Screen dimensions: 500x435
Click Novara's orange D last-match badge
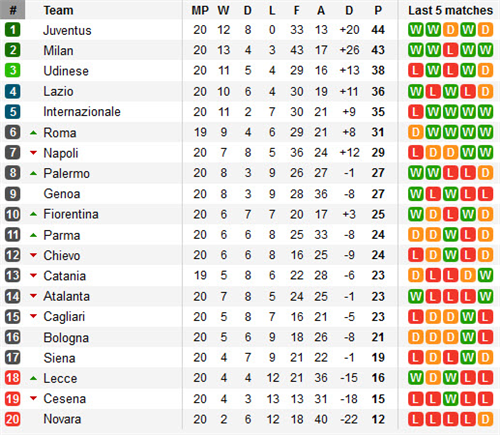(x=485, y=419)
